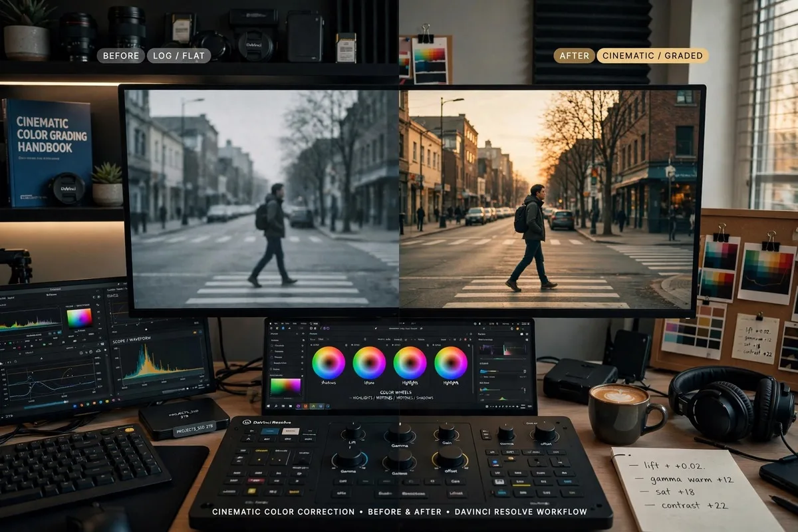Open the Windows Start button on the color-wheel screen
798x532 pixels.
(x=269, y=406)
